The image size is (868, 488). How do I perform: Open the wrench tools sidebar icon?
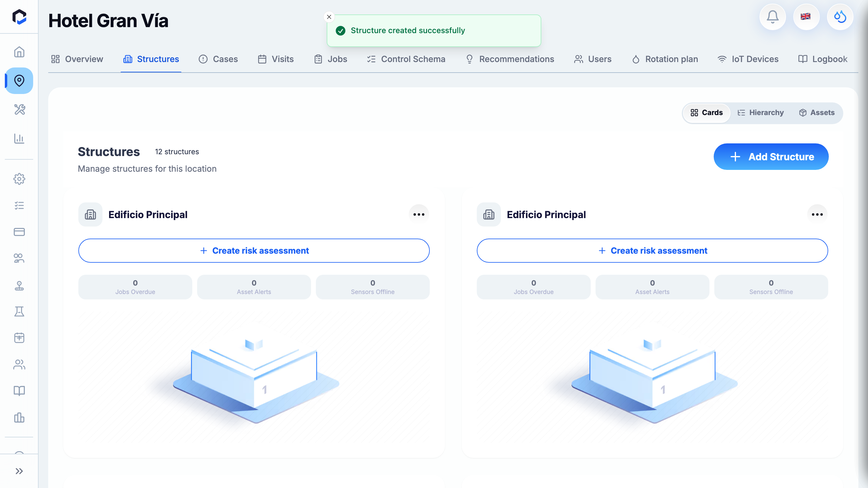tap(19, 109)
